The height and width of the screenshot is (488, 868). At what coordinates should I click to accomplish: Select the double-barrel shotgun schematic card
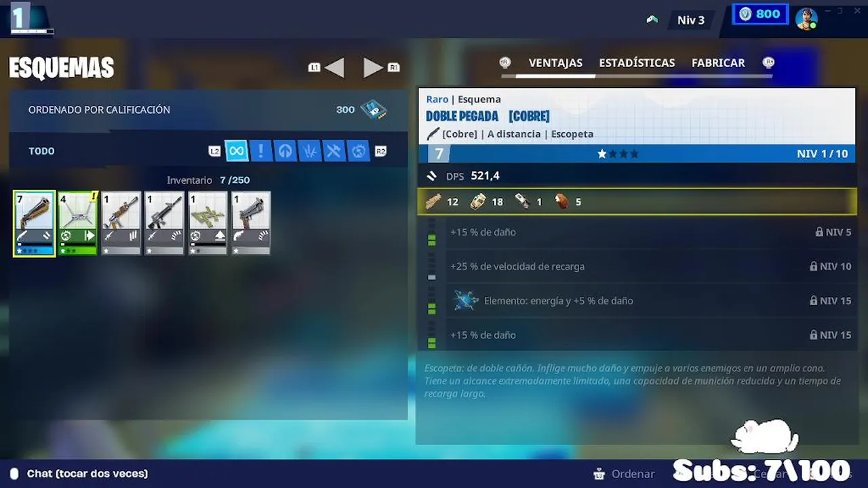(x=34, y=224)
